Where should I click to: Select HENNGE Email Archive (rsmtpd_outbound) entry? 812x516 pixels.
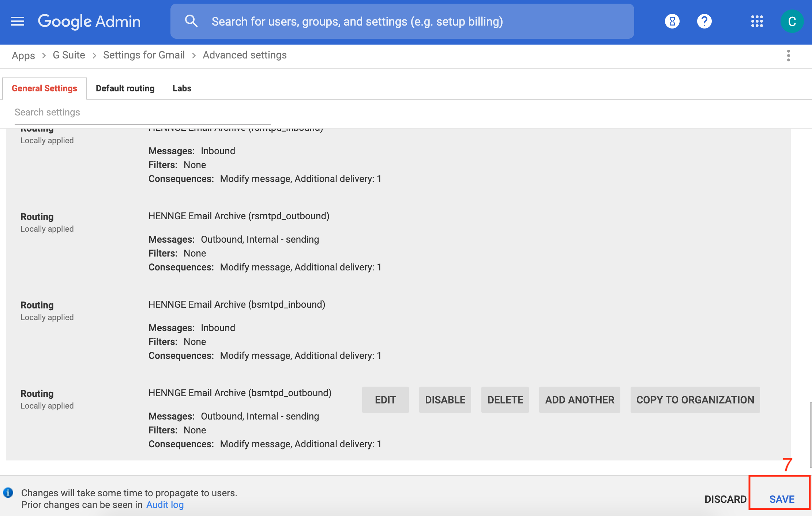coord(239,216)
